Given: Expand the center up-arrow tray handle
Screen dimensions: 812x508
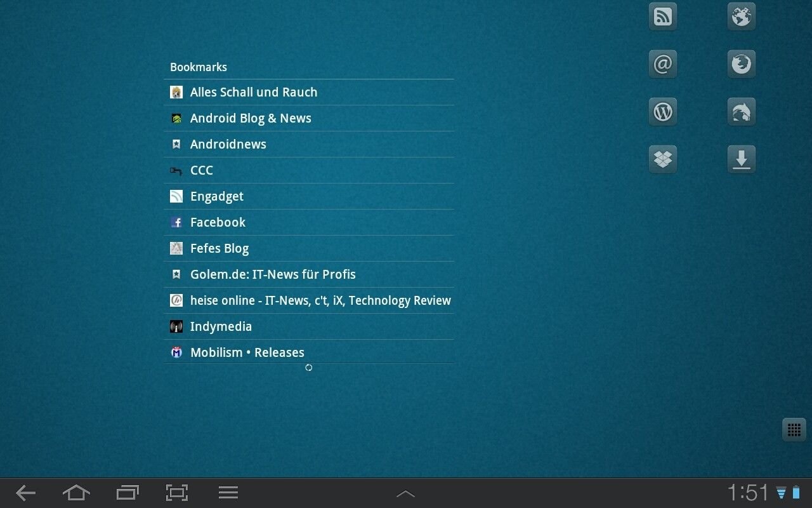Looking at the screenshot, I should click(405, 493).
